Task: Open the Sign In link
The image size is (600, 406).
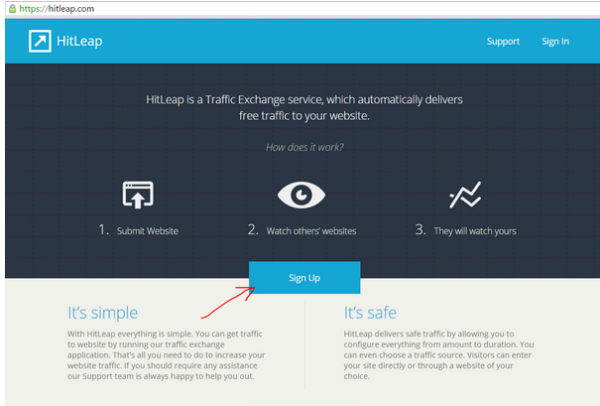Action: pyautogui.click(x=555, y=41)
